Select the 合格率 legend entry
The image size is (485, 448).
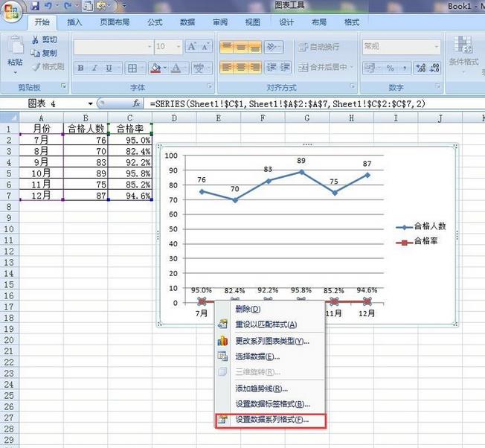click(417, 241)
